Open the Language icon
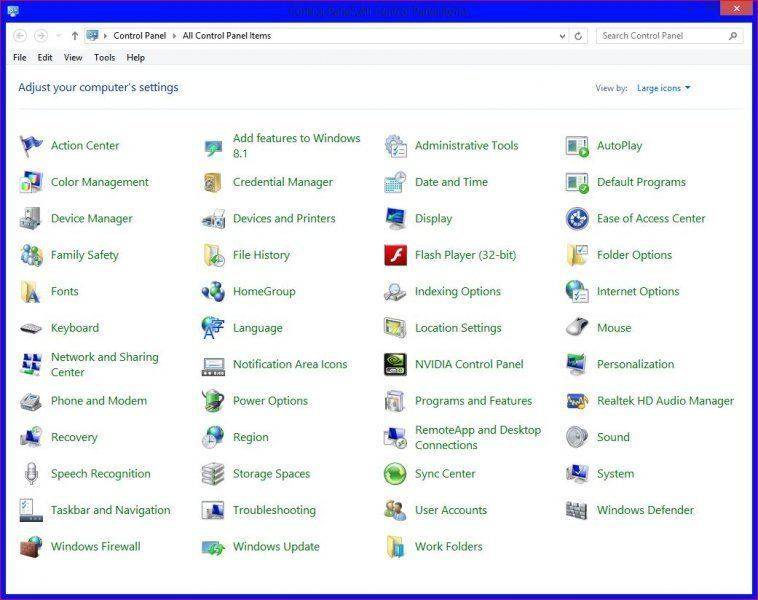Viewport: 758px width, 600px height. pyautogui.click(x=213, y=328)
